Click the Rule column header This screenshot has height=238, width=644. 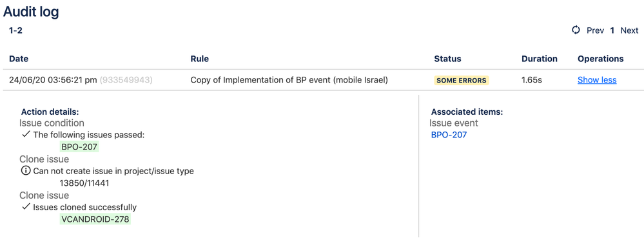point(200,59)
